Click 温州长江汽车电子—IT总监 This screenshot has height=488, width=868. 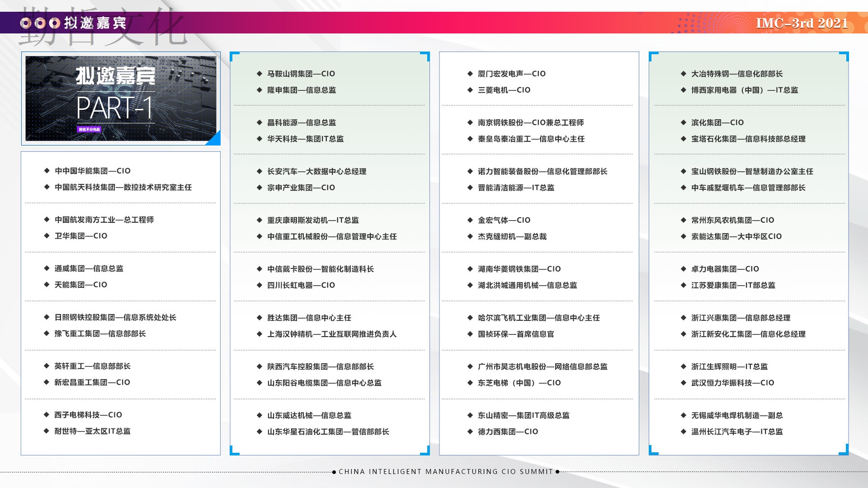pos(737,432)
